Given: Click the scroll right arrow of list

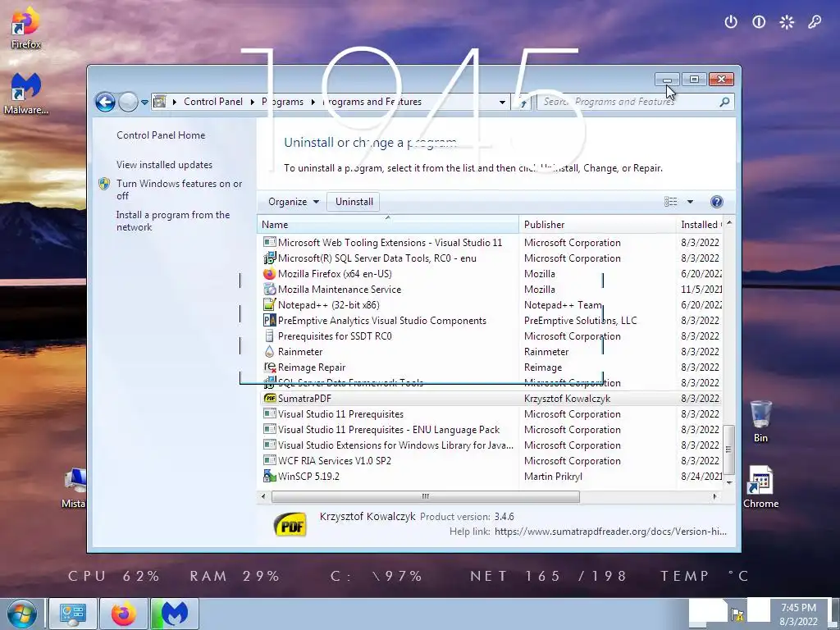Looking at the screenshot, I should pos(714,496).
